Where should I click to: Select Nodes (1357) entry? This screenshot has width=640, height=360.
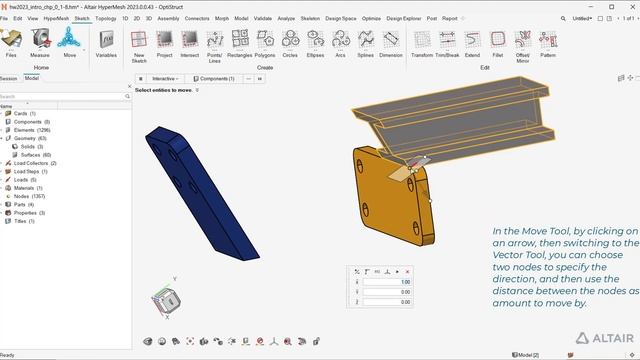(29, 196)
